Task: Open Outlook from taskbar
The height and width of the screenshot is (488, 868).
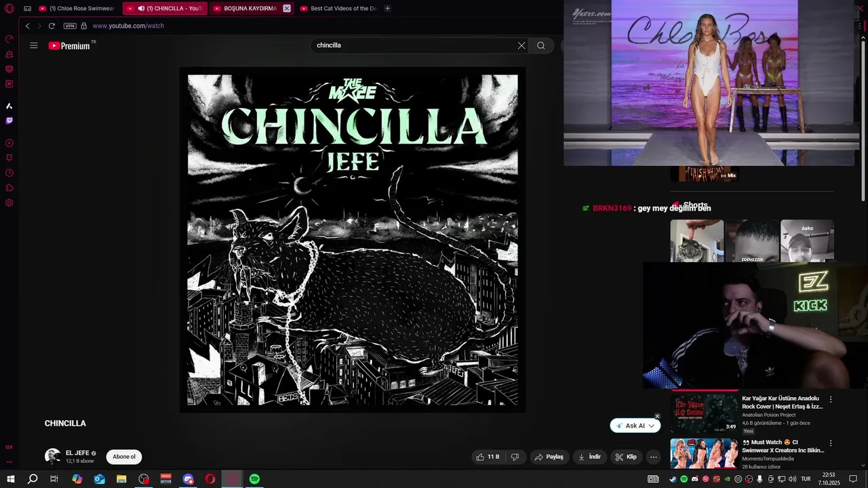Action: pyautogui.click(x=100, y=479)
